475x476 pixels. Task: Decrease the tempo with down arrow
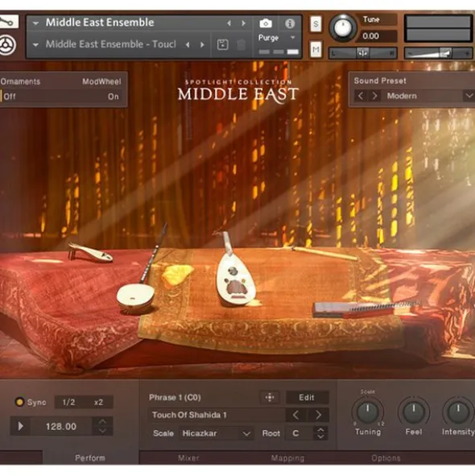[x=102, y=431]
